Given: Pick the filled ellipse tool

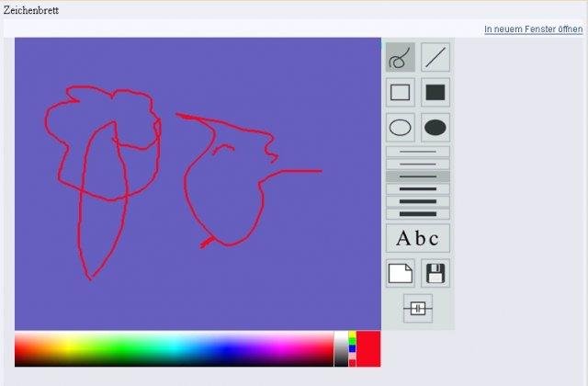Looking at the screenshot, I should pos(435,128).
